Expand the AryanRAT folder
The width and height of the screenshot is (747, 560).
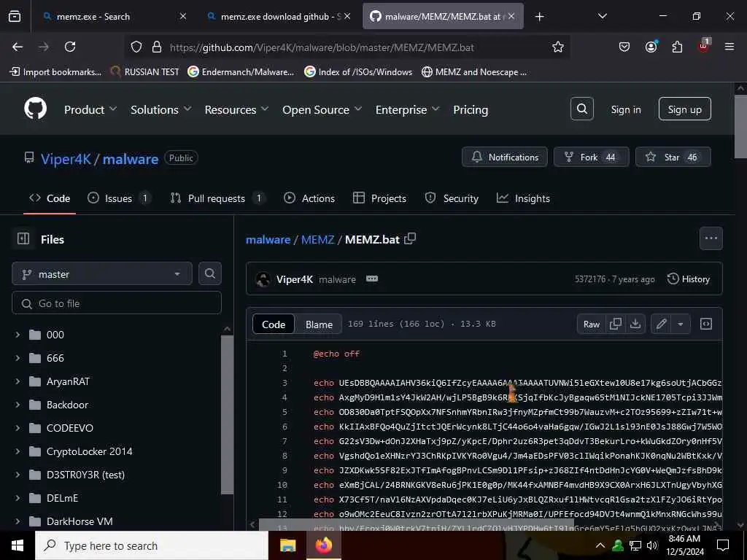(x=18, y=381)
